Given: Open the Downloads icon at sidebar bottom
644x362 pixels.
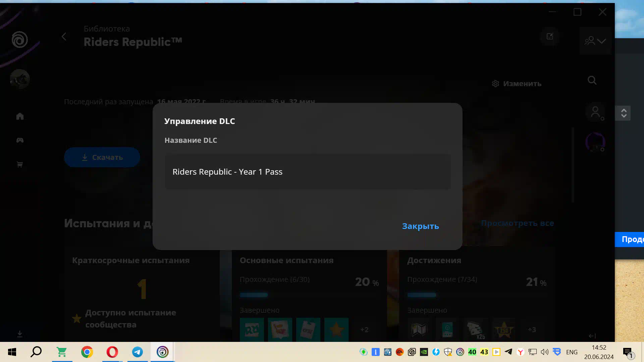Looking at the screenshot, I should pyautogui.click(x=20, y=334).
